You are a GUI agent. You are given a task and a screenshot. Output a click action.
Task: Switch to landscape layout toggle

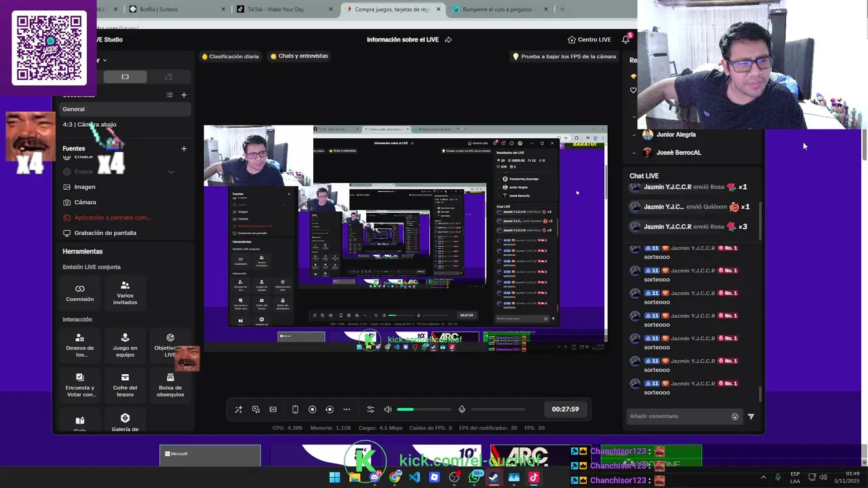pos(125,77)
